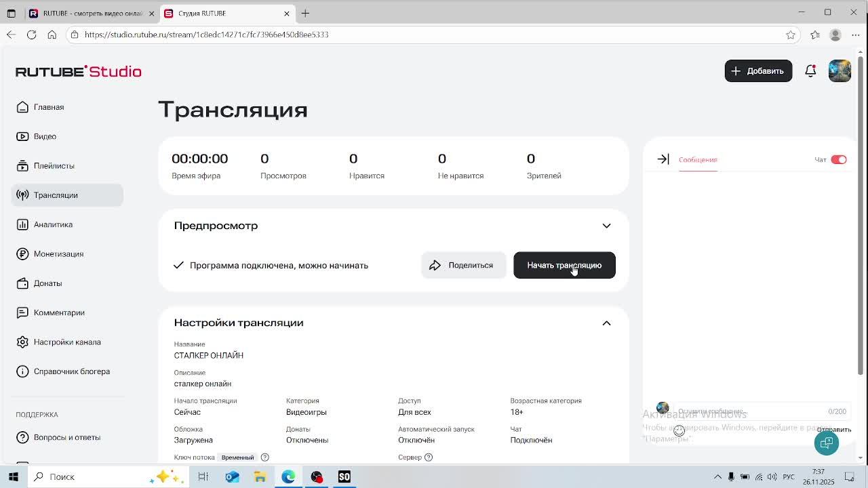
Task: Open Outlook from the taskbar
Action: click(232, 476)
